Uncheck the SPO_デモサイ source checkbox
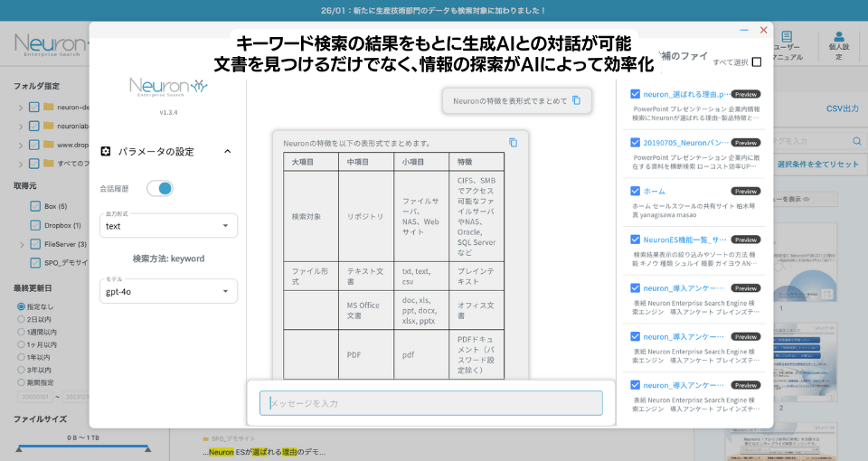The width and height of the screenshot is (868, 461). pos(35,263)
